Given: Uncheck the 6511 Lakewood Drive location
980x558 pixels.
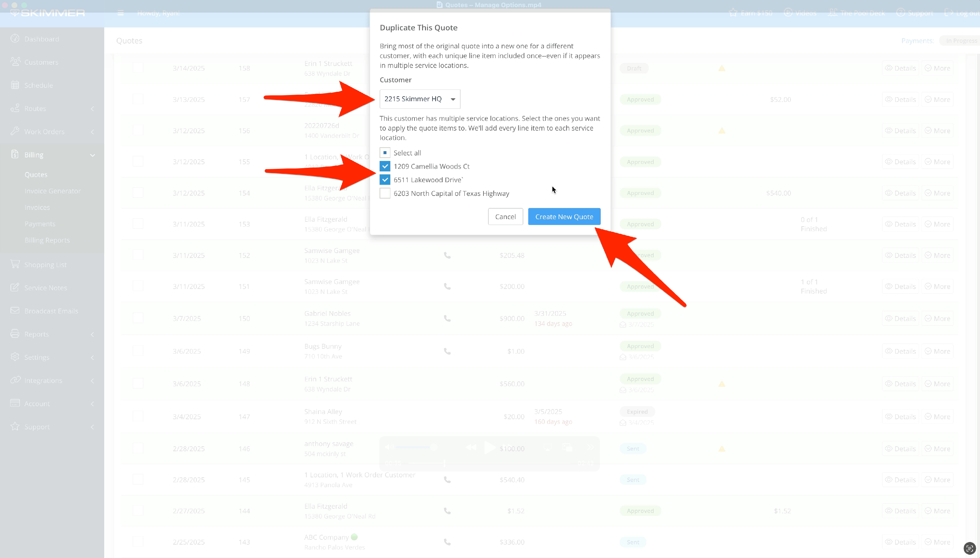Looking at the screenshot, I should [385, 180].
